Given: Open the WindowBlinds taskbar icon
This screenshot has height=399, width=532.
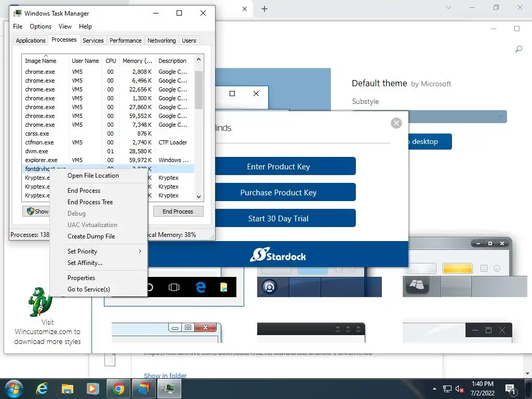Looking at the screenshot, I should coord(144,389).
